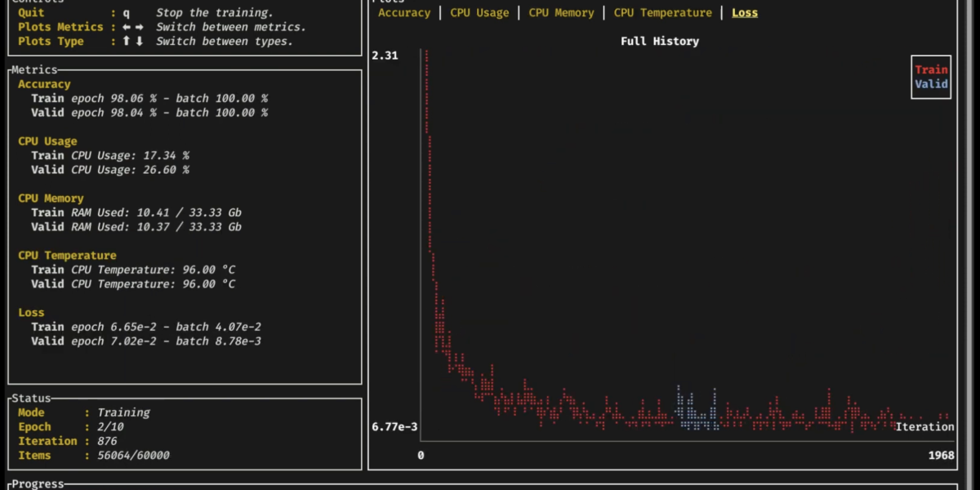Click the underlined Loss plot tab
Viewport: 980px width, 490px height.
point(744,13)
